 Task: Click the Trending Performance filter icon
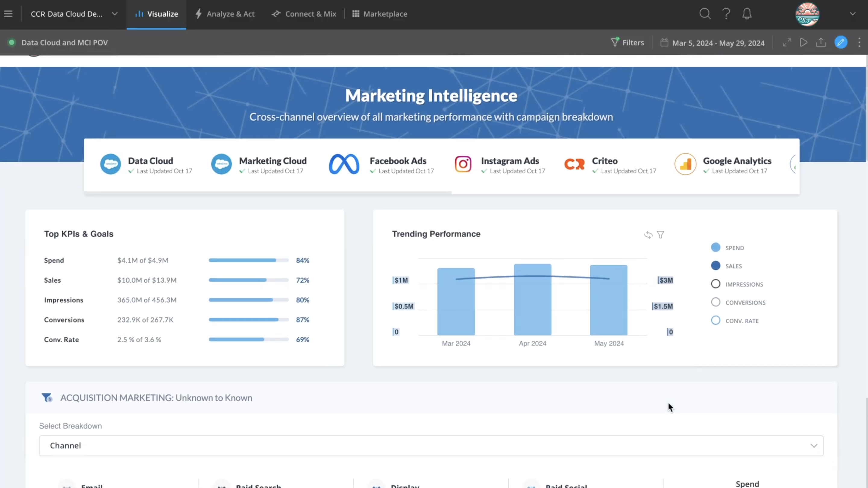660,235
